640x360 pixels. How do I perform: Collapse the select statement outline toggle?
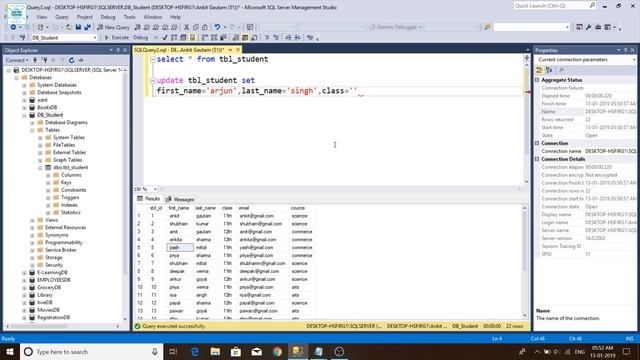coord(152,60)
